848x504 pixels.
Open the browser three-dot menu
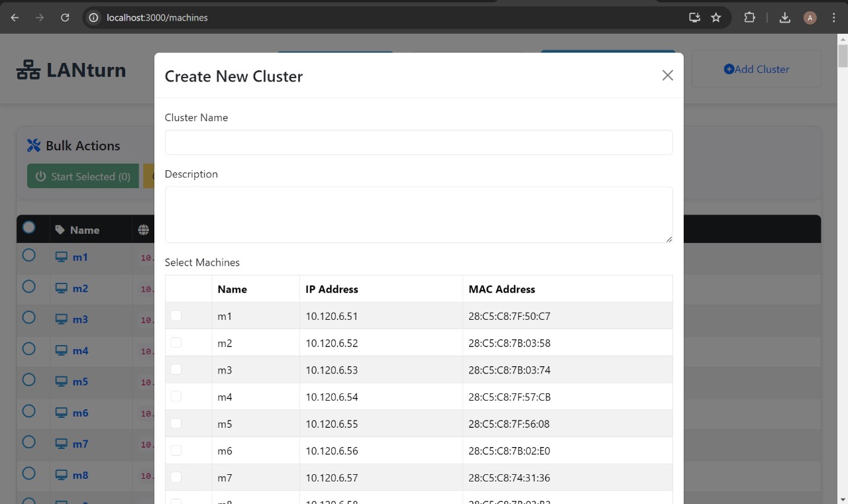click(x=834, y=18)
